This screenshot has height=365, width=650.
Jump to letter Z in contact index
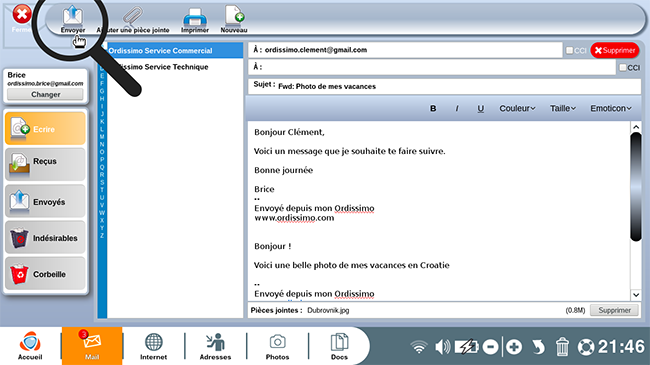(102, 235)
